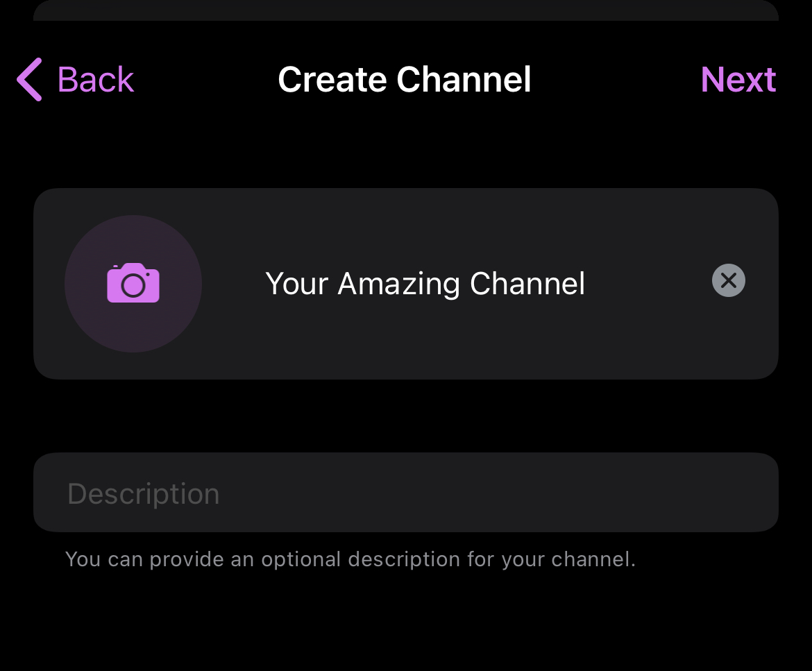This screenshot has height=671, width=812.
Task: Click Next in the top right corner
Action: (738, 79)
